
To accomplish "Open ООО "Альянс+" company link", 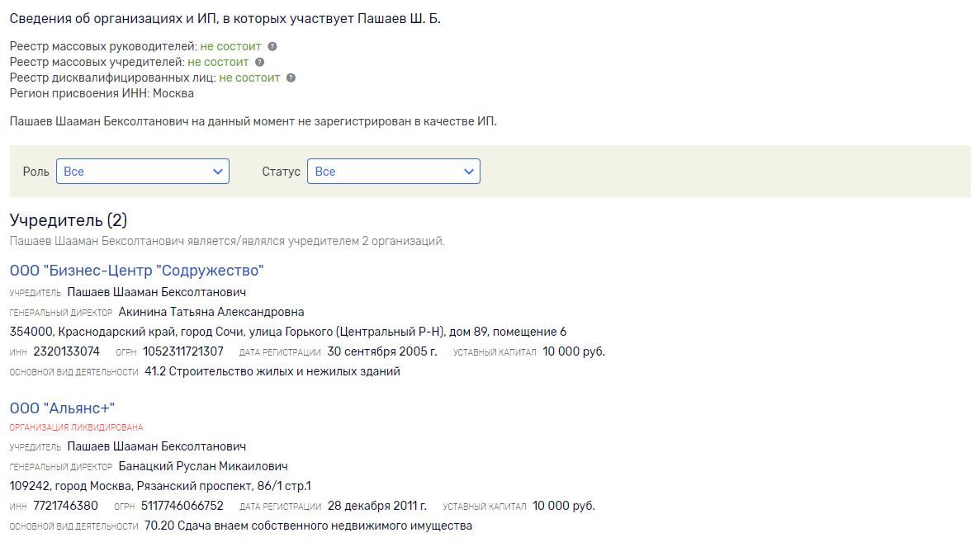I will click(62, 408).
